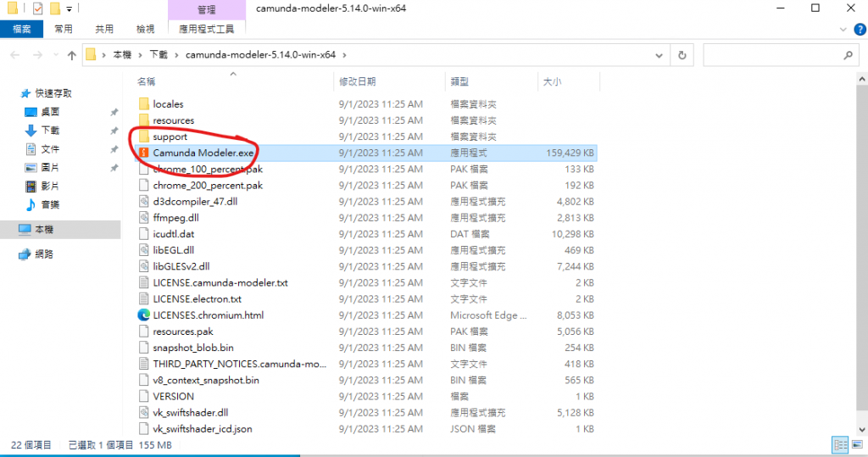The image size is (868, 457).
Task: Open the 應用程式工具 ribbon tab
Action: tap(207, 29)
